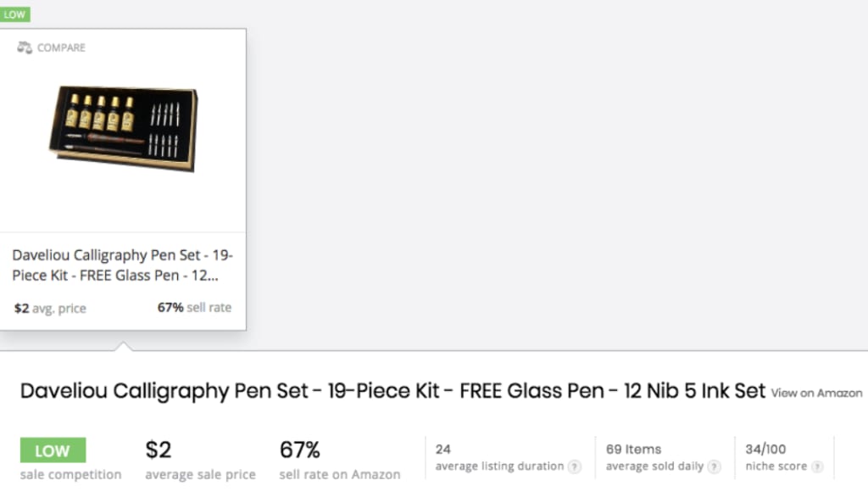The image size is (868, 497).
Task: Click the help icon beside niche score
Action: [816, 466]
